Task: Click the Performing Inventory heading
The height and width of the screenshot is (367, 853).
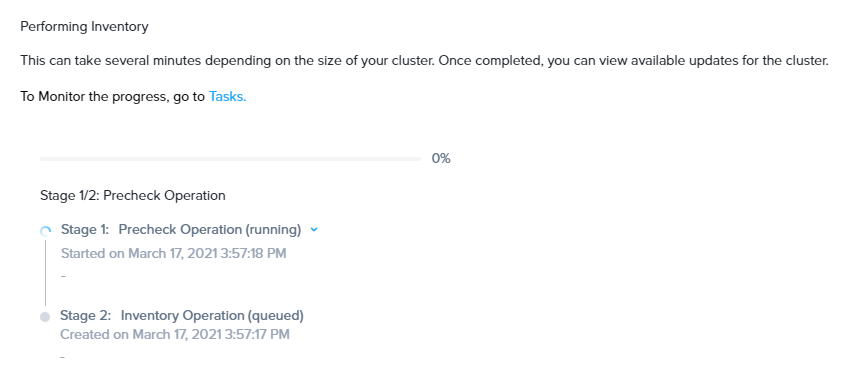Action: (84, 26)
